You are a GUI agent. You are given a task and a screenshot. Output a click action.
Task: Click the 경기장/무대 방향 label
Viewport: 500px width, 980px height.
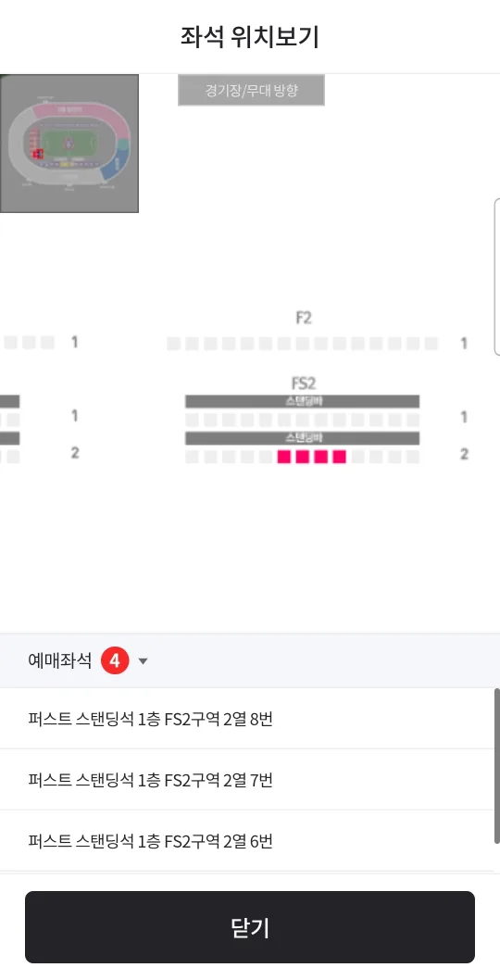coord(251,90)
